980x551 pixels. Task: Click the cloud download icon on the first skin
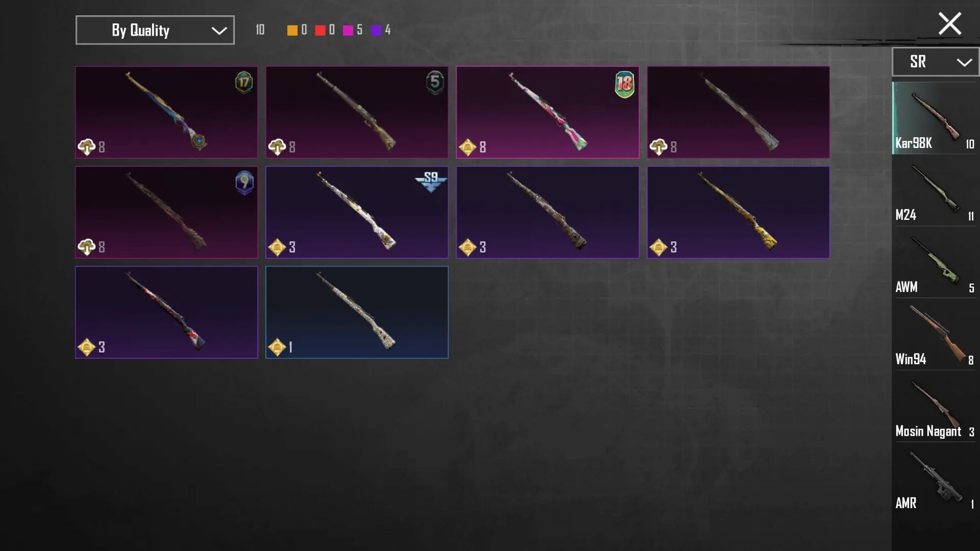[86, 147]
